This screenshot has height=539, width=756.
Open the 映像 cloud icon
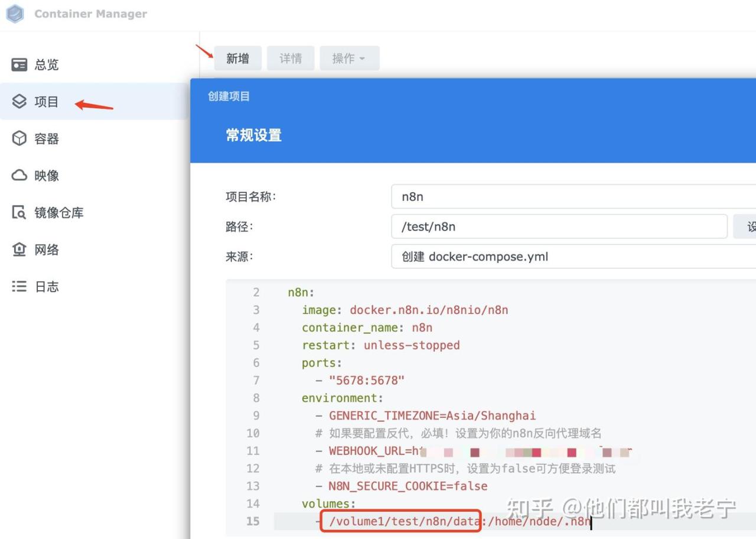[19, 176]
